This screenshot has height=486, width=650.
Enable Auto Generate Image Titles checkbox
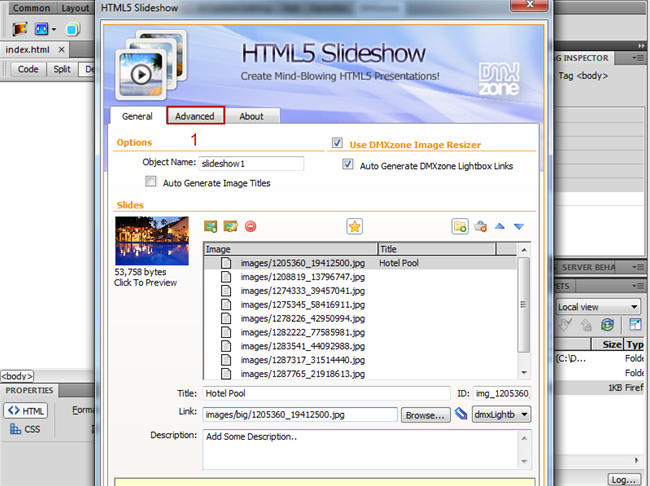tap(151, 182)
